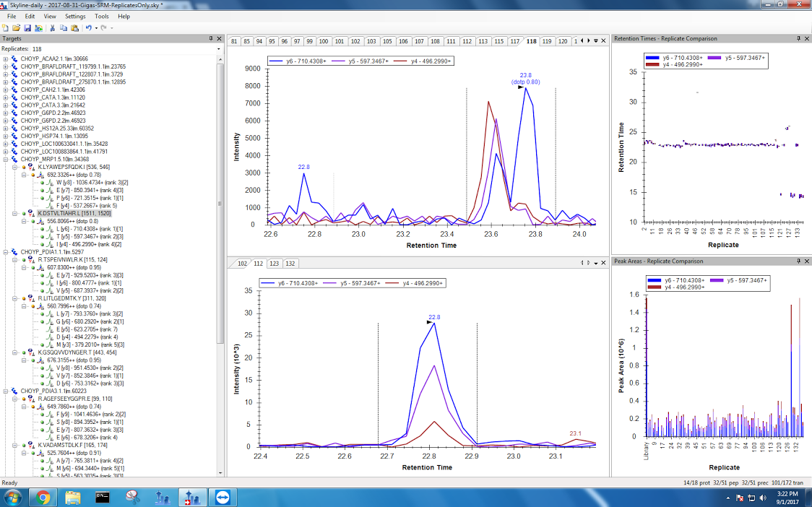The height and width of the screenshot is (507, 812).
Task: Click the Paste clipboard toolbar icon
Action: click(74, 27)
